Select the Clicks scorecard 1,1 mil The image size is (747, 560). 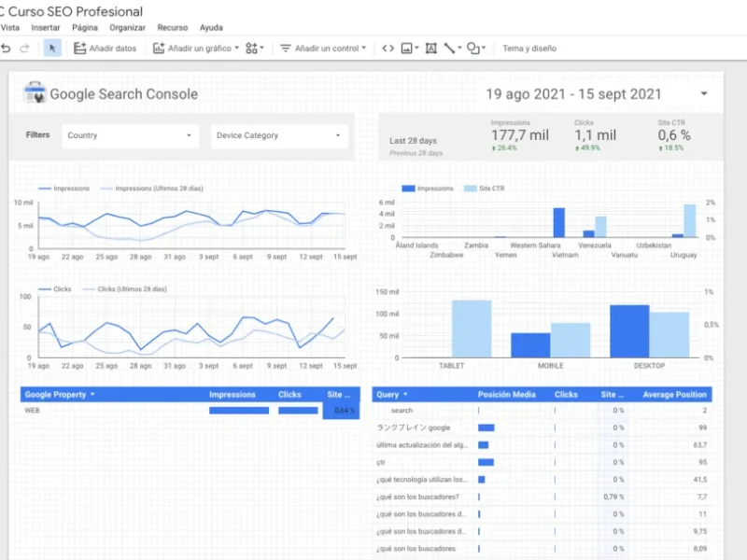(x=595, y=135)
